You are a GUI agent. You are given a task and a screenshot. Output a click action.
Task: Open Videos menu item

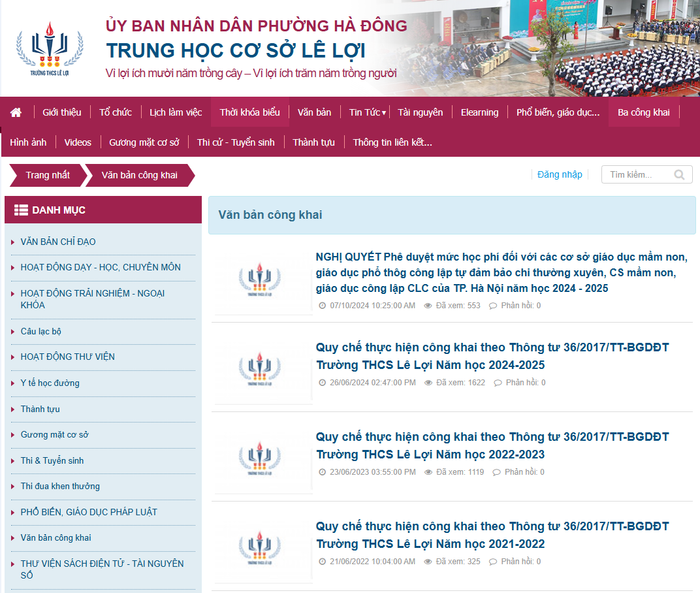click(78, 142)
